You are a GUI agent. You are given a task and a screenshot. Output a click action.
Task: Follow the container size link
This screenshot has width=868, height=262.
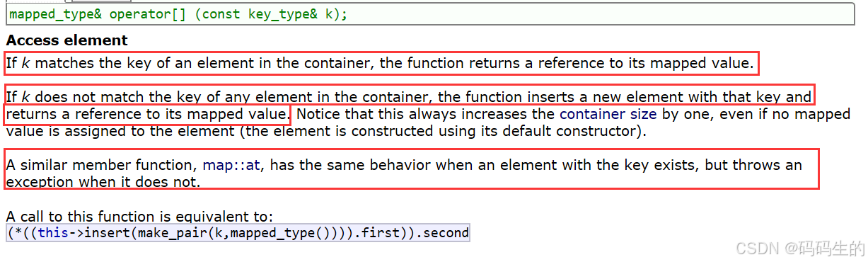[x=608, y=113]
